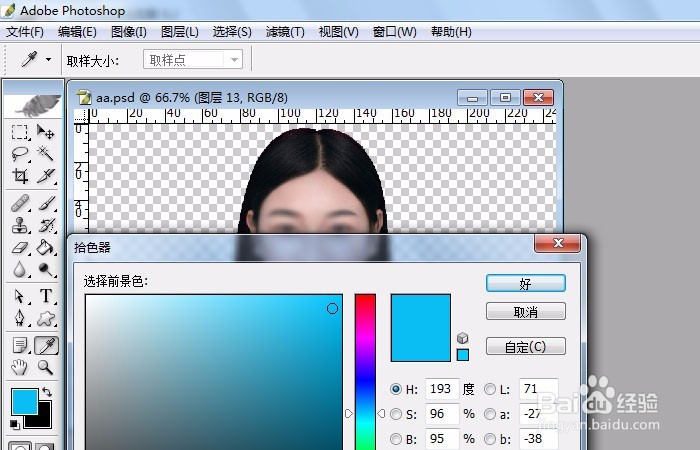
Task: Click the S value input field
Action: coord(442,414)
